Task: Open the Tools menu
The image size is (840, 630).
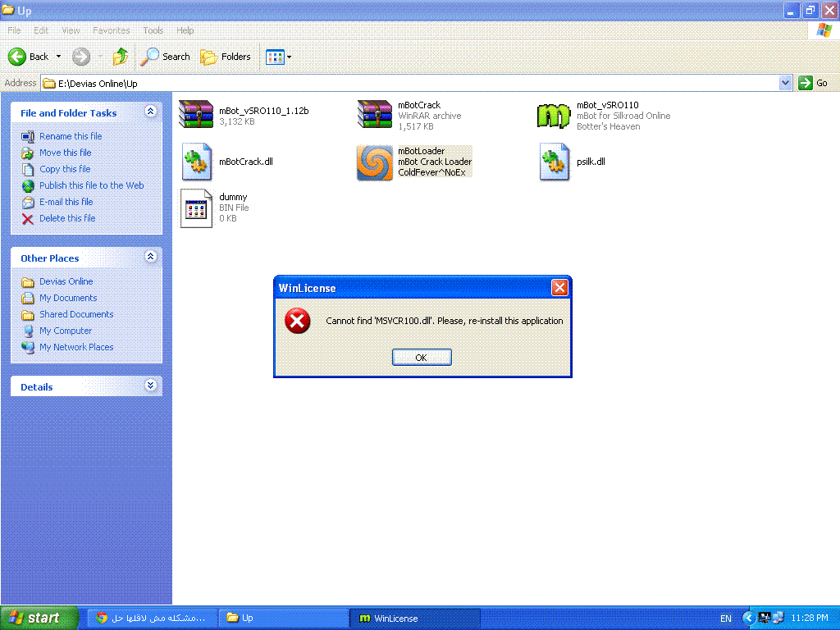Action: pos(153,30)
